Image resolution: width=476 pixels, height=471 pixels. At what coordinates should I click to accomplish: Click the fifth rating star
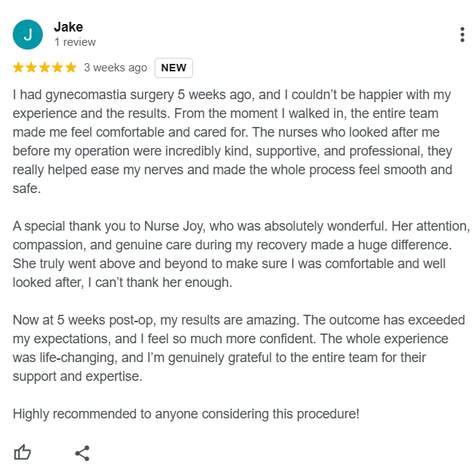pos(71,68)
